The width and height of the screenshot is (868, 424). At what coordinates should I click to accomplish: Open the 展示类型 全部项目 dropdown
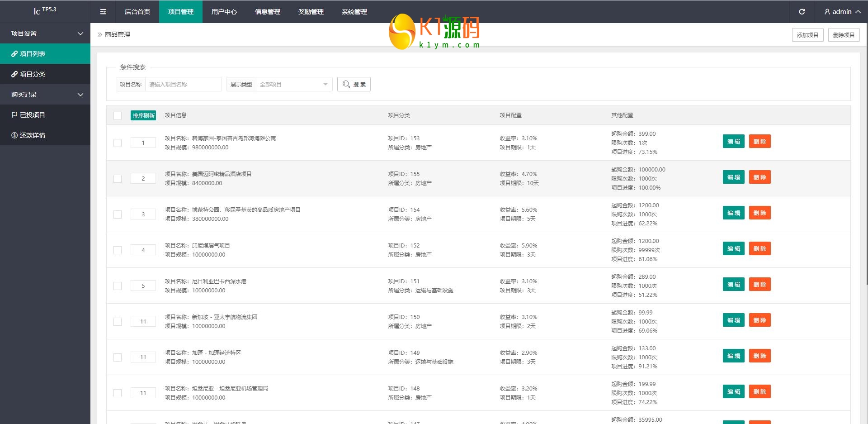coord(294,84)
